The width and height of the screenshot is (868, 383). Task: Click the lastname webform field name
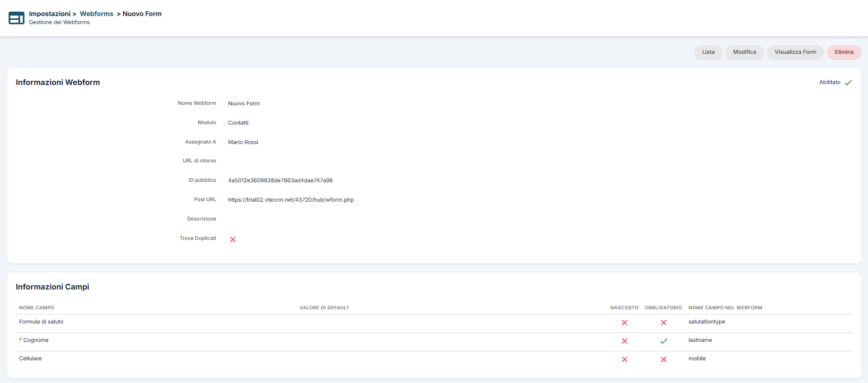[x=700, y=340]
